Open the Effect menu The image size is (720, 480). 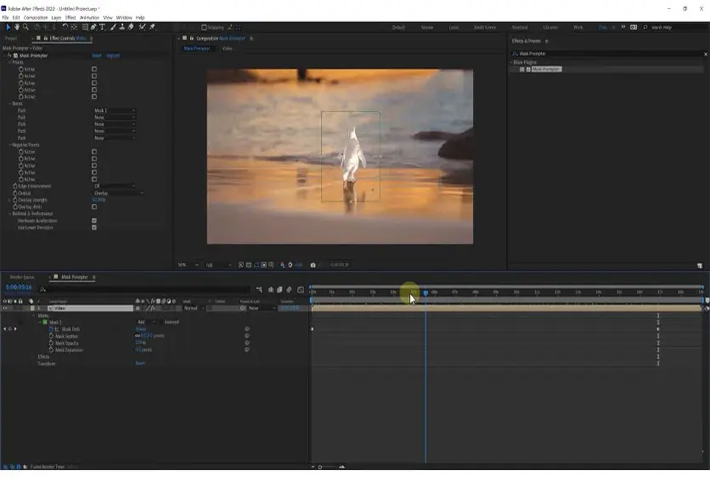[x=70, y=17]
